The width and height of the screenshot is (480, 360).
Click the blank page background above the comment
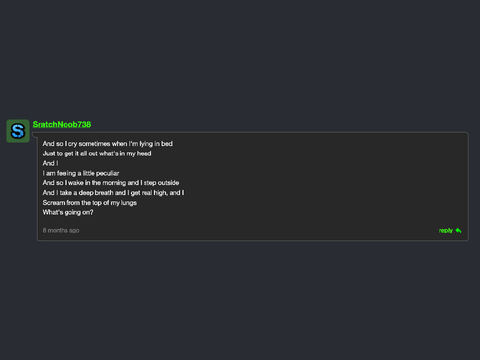coord(240,57)
